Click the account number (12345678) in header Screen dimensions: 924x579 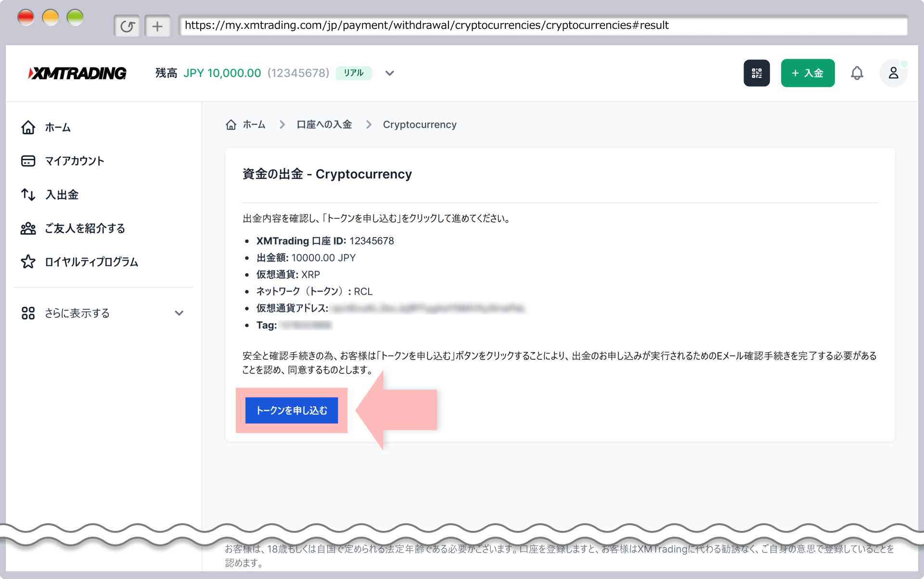point(298,73)
